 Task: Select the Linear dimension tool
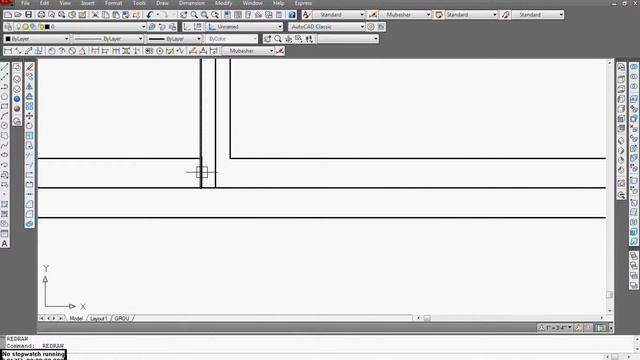[8, 51]
